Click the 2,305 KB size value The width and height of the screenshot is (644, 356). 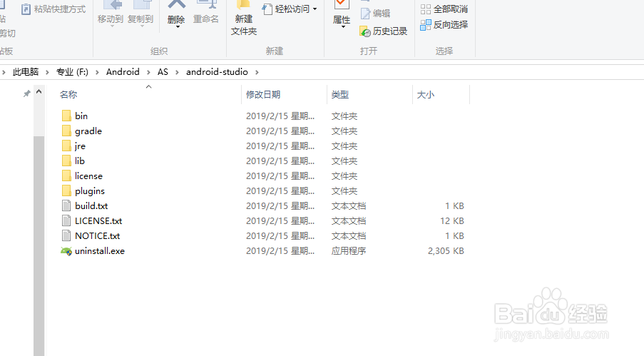pyautogui.click(x=446, y=250)
